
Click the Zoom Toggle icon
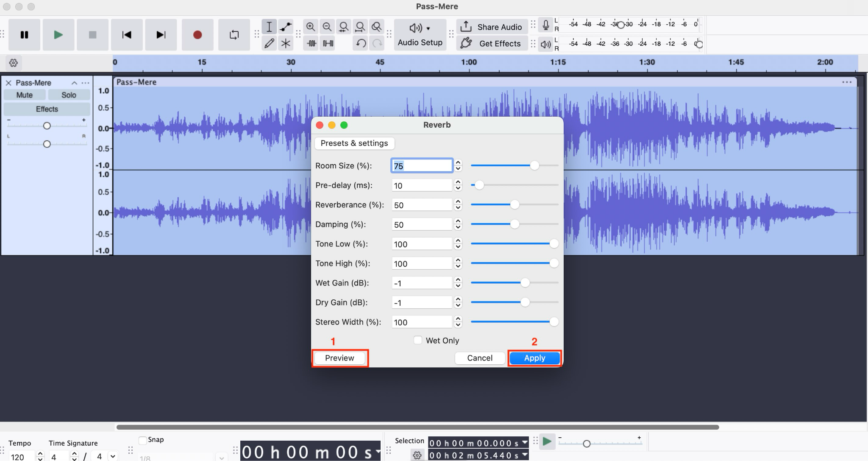click(376, 27)
